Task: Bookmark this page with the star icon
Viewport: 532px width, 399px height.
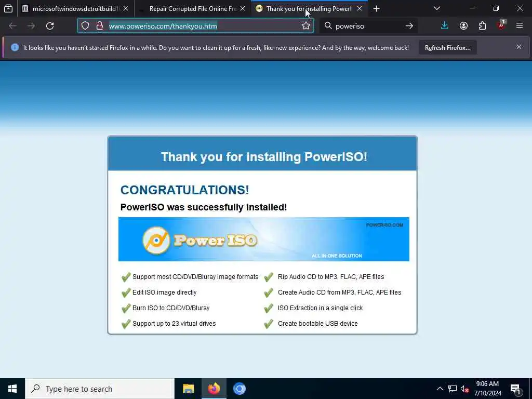Action: (305, 26)
